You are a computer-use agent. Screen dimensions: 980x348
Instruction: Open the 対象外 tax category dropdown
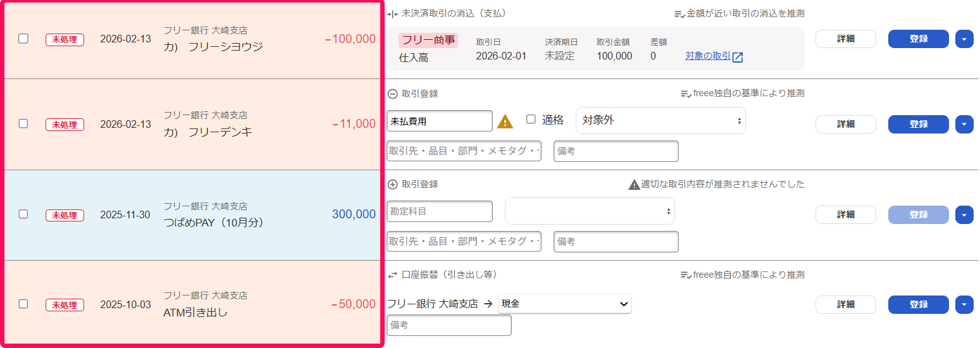[661, 120]
